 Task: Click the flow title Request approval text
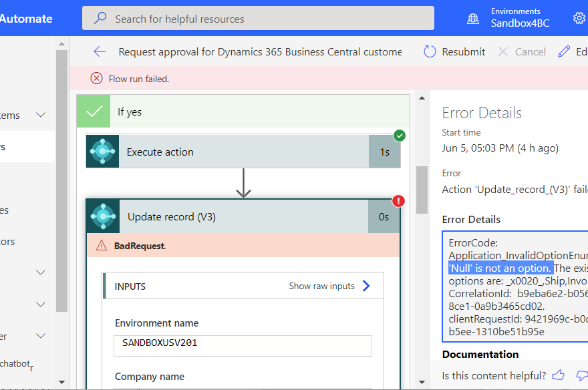click(260, 51)
